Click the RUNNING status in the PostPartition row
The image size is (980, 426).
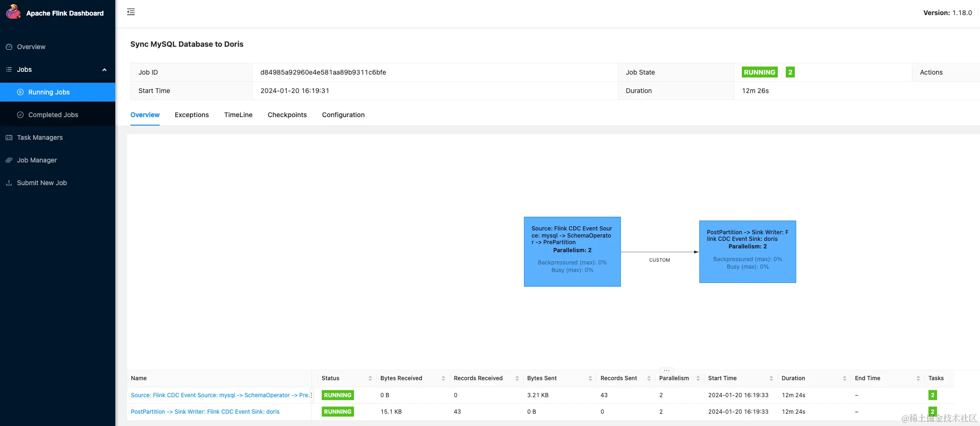338,412
